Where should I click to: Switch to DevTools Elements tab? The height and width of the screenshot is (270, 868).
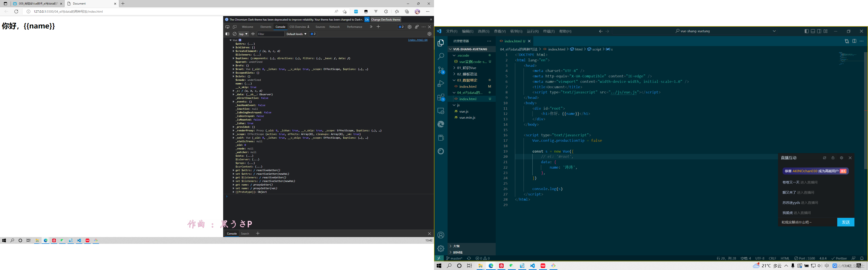[266, 27]
